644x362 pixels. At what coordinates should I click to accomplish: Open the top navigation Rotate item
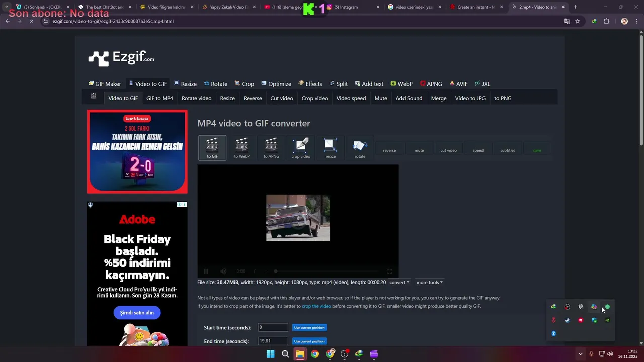tap(215, 84)
